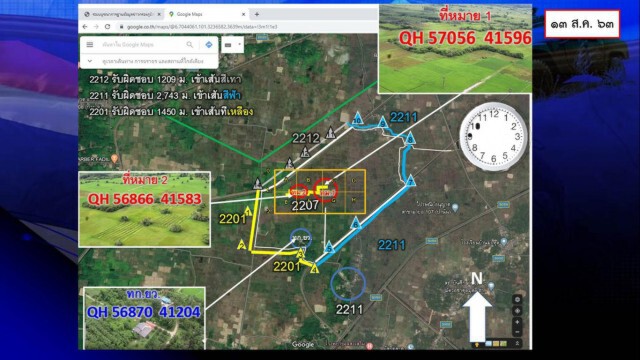Expand the imagery strip with double chevron
This screenshot has height=360, width=640.
pyautogui.click(x=517, y=344)
